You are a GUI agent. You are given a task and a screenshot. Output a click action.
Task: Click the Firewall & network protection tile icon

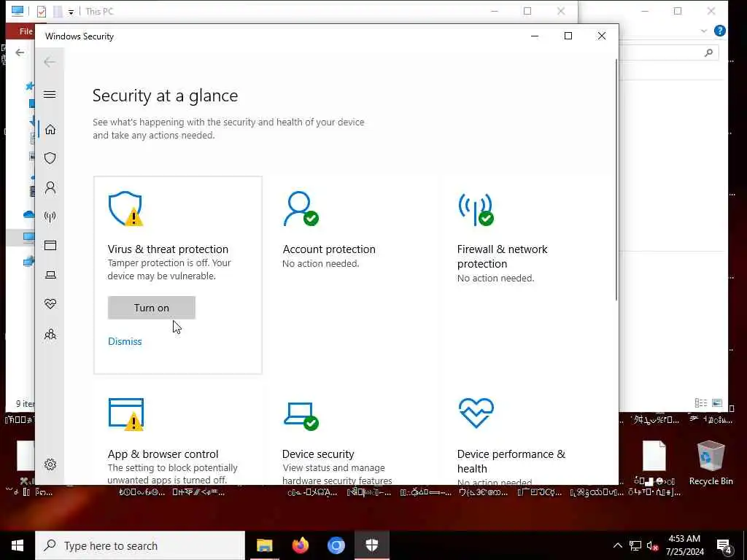[476, 209]
